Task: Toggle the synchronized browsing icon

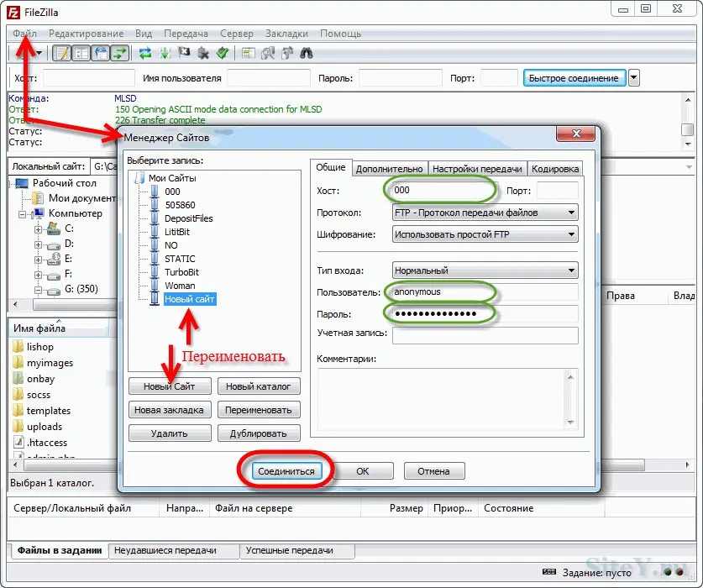Action: [287, 54]
